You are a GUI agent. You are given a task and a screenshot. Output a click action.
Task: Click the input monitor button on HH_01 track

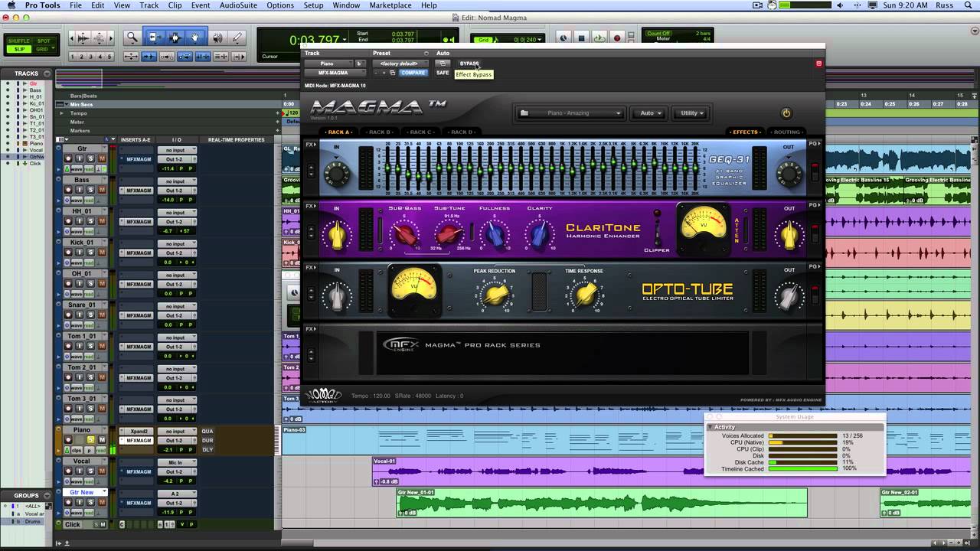tap(80, 221)
